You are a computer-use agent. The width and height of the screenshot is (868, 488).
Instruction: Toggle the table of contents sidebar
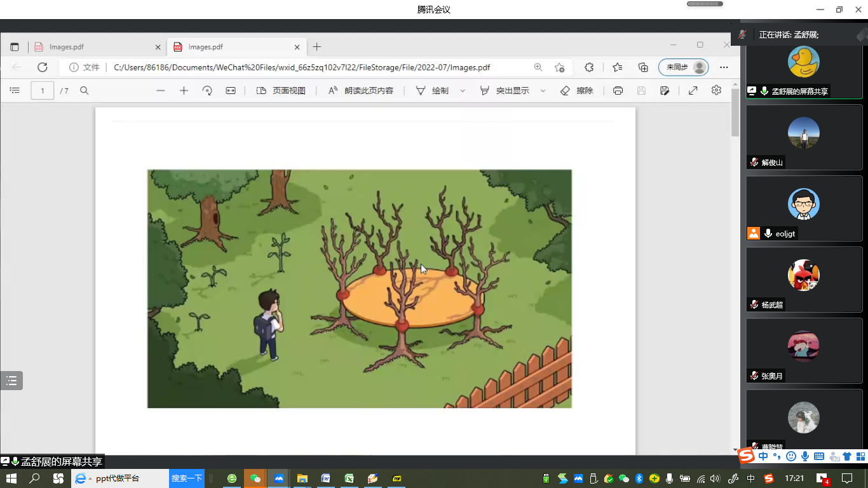(x=15, y=91)
